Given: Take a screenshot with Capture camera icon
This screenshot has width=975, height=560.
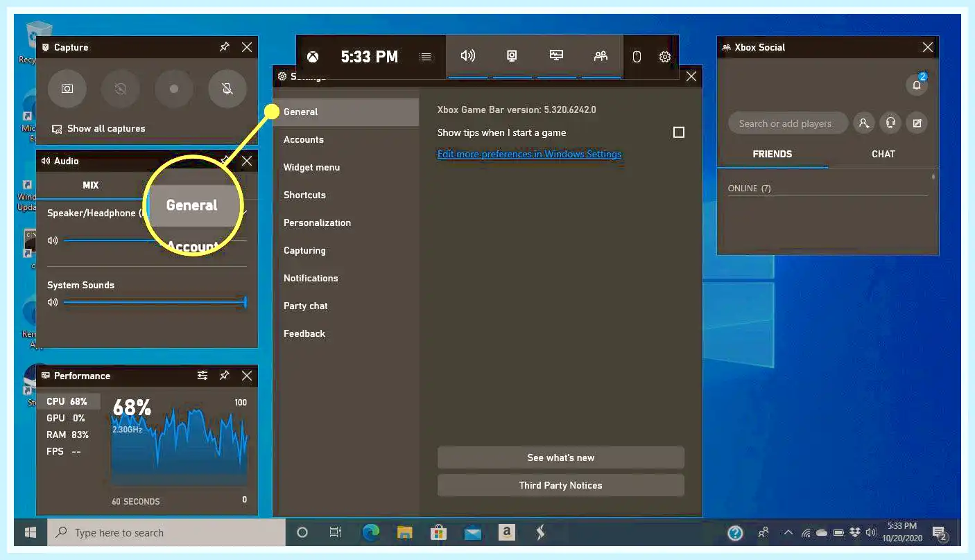Looking at the screenshot, I should pyautogui.click(x=67, y=89).
